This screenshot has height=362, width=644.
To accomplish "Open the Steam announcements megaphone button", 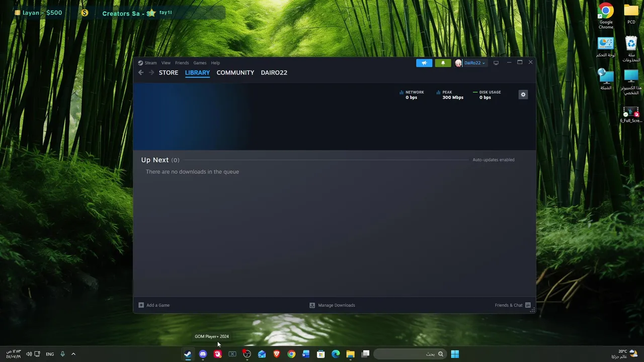I will [424, 63].
